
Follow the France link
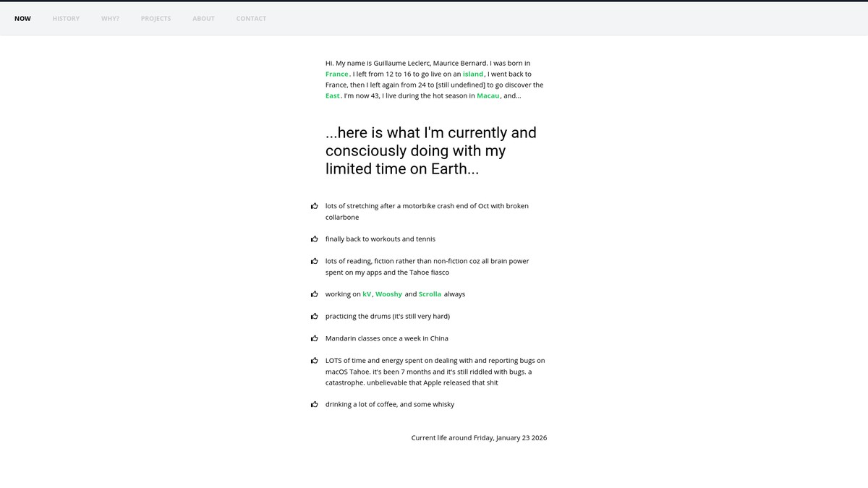tap(337, 74)
